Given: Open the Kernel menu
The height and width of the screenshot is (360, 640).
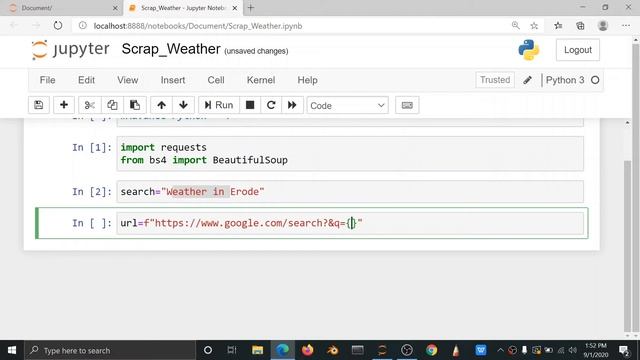Looking at the screenshot, I should coord(261,80).
